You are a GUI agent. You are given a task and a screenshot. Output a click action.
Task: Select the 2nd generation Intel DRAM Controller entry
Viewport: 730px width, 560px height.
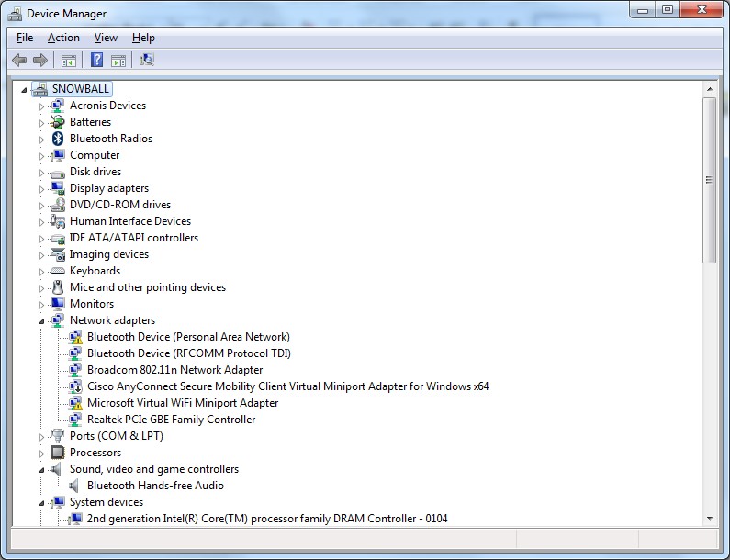(x=267, y=519)
